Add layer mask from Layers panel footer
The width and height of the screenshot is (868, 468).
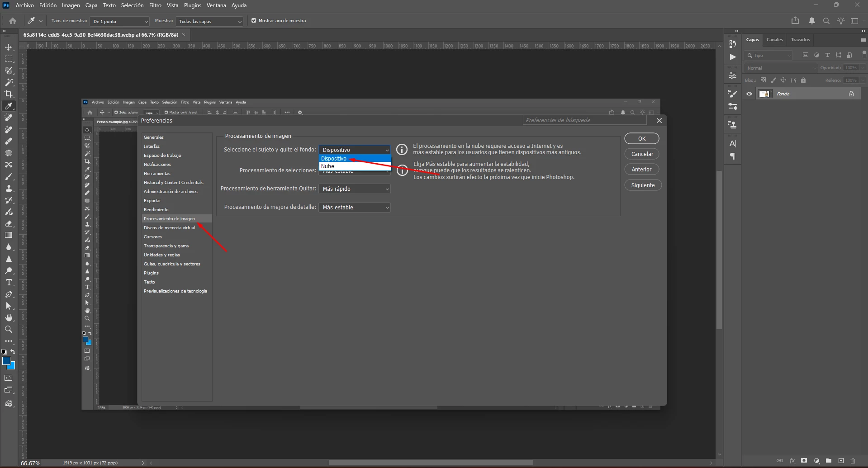804,461
